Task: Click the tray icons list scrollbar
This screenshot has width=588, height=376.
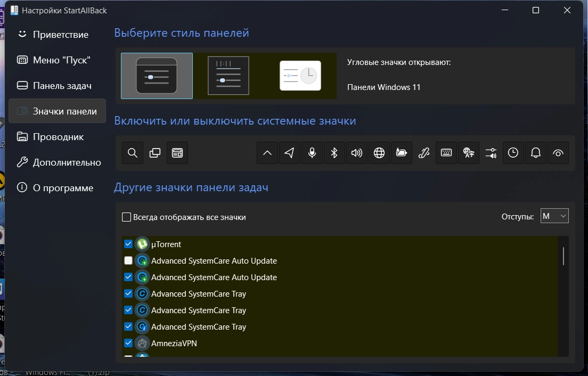Action: [x=563, y=256]
